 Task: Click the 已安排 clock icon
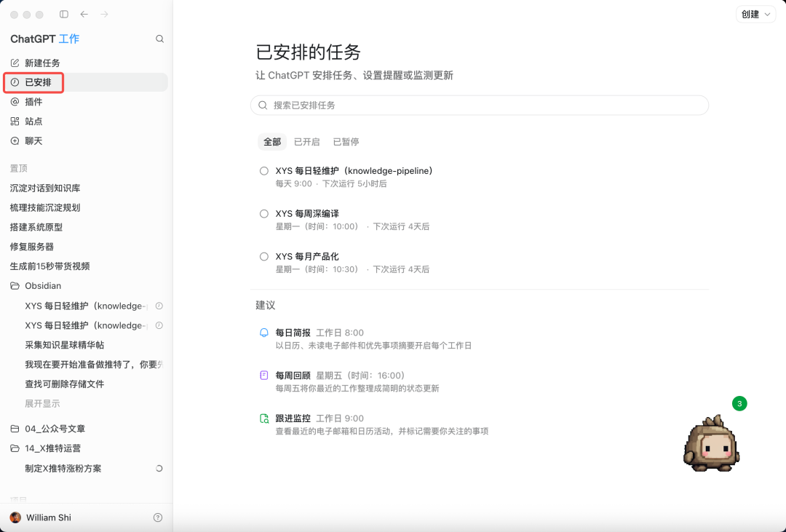[15, 82]
